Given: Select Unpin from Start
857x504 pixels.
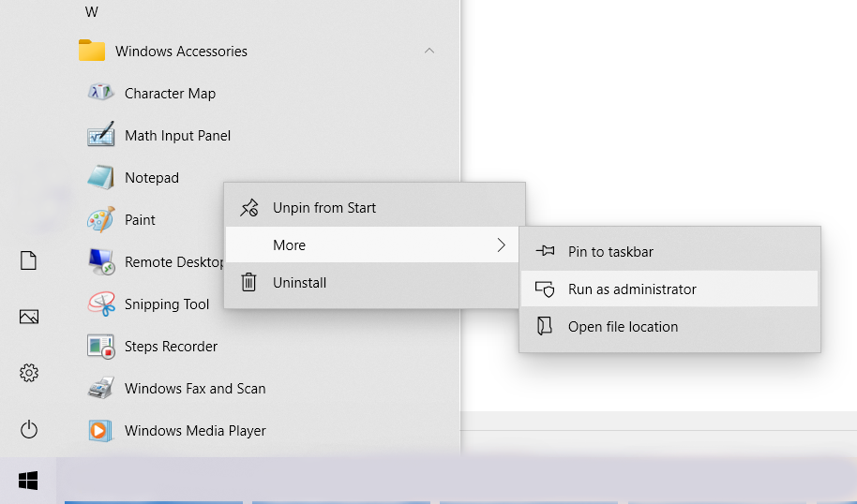Looking at the screenshot, I should [375, 207].
